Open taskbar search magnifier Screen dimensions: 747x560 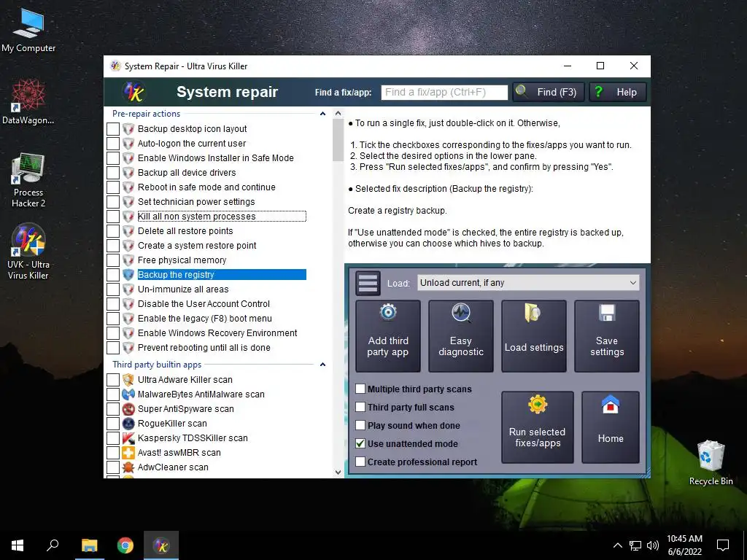coord(53,545)
